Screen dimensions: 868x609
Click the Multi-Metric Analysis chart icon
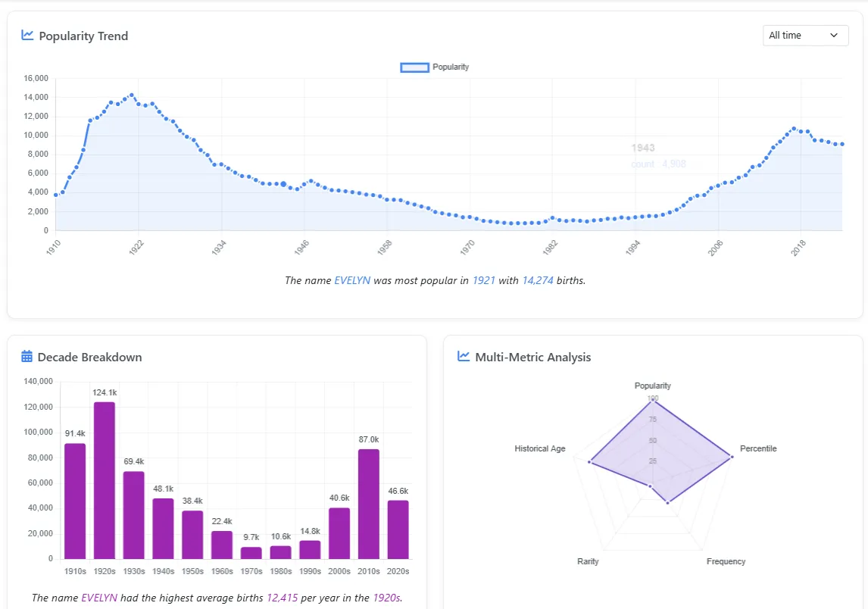(x=464, y=357)
